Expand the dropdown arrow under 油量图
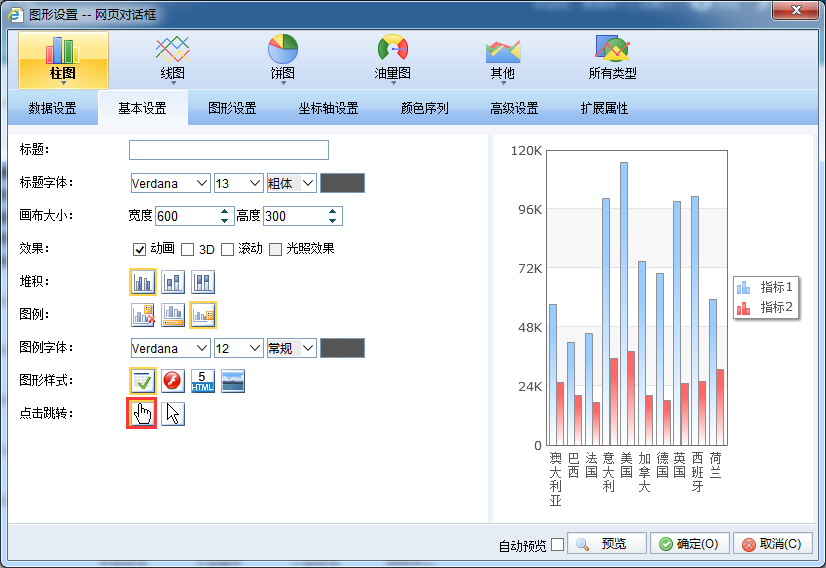 (x=393, y=83)
